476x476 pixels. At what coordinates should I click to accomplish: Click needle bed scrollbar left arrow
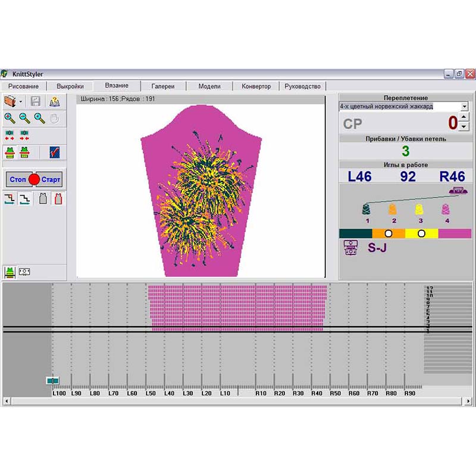pyautogui.click(x=7, y=401)
